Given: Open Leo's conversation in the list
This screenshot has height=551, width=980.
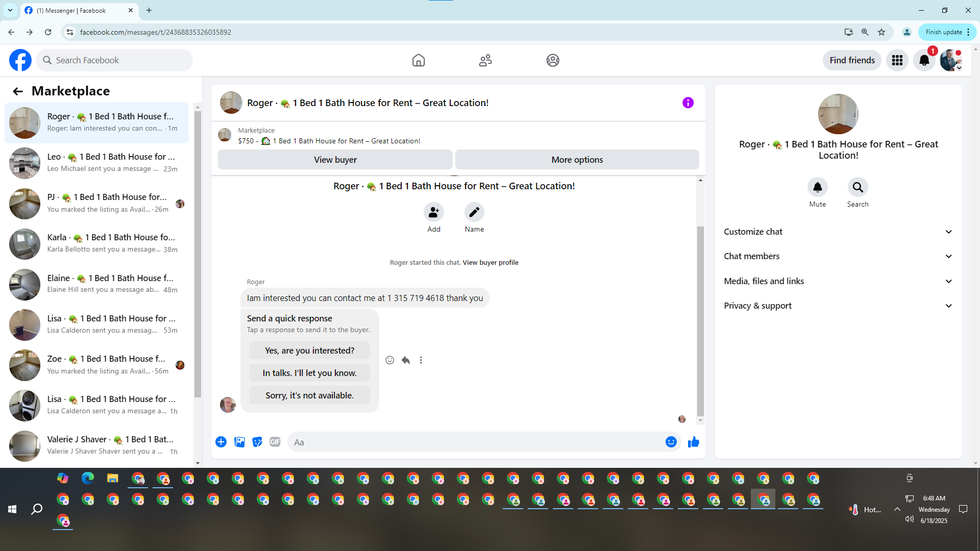Looking at the screenshot, I should [97, 163].
